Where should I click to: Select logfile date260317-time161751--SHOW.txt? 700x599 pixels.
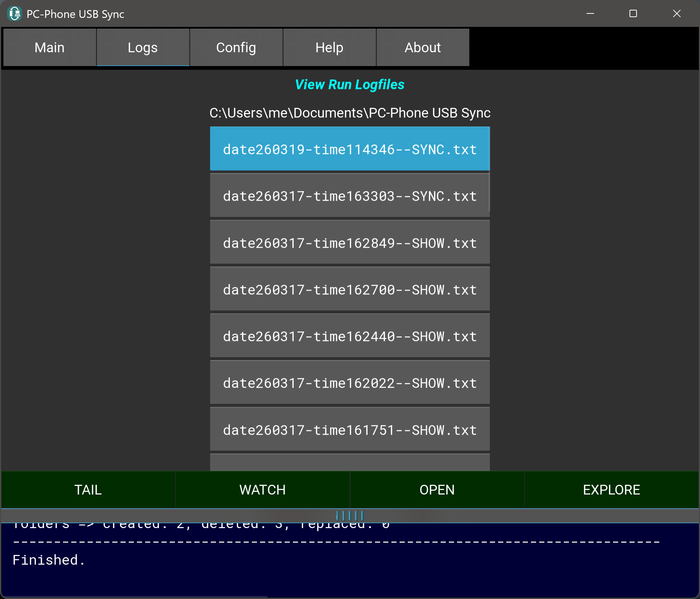(x=349, y=430)
